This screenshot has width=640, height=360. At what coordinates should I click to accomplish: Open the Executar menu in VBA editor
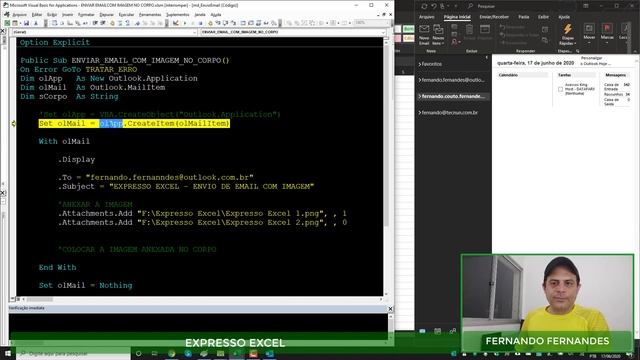pyautogui.click(x=126, y=14)
